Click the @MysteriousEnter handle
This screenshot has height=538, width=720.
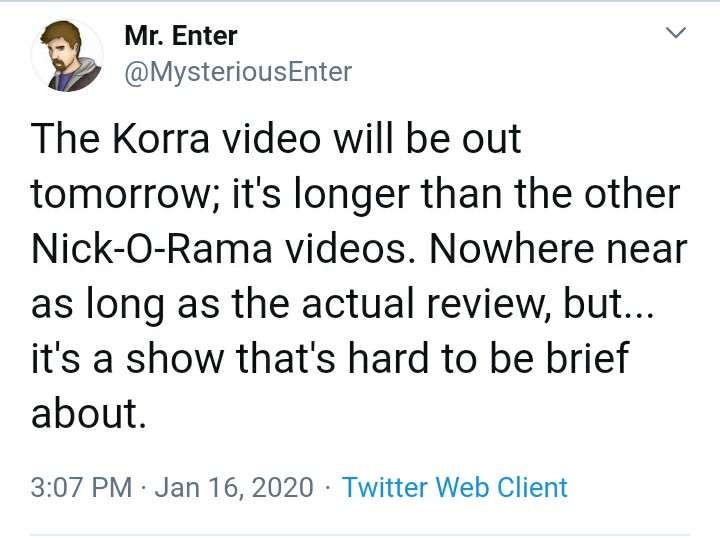point(238,72)
